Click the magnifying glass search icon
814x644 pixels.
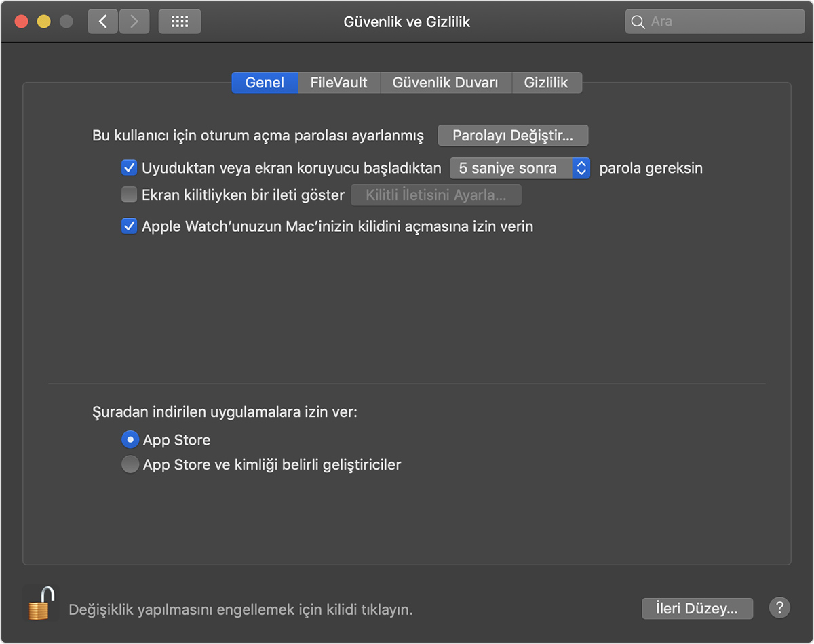click(638, 22)
